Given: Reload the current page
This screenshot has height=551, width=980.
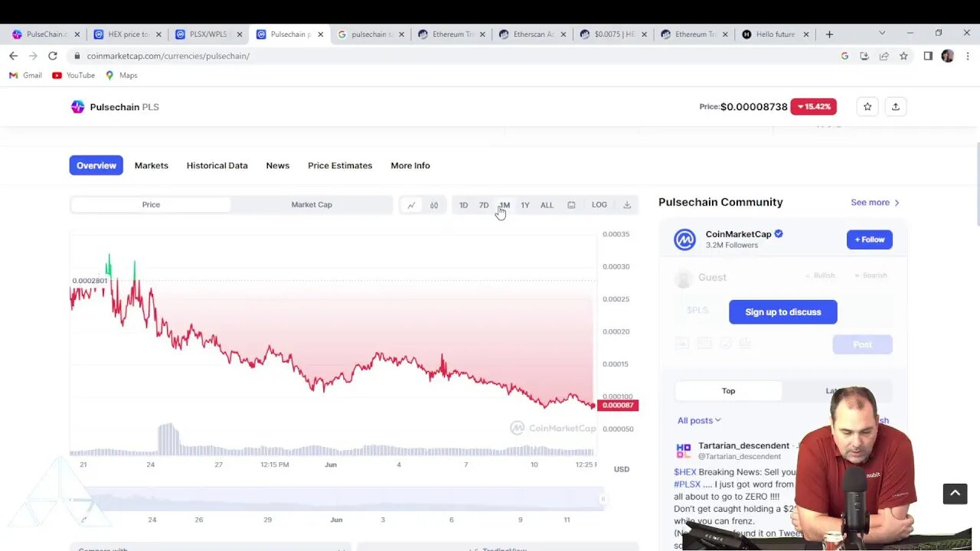Looking at the screenshot, I should 53,56.
